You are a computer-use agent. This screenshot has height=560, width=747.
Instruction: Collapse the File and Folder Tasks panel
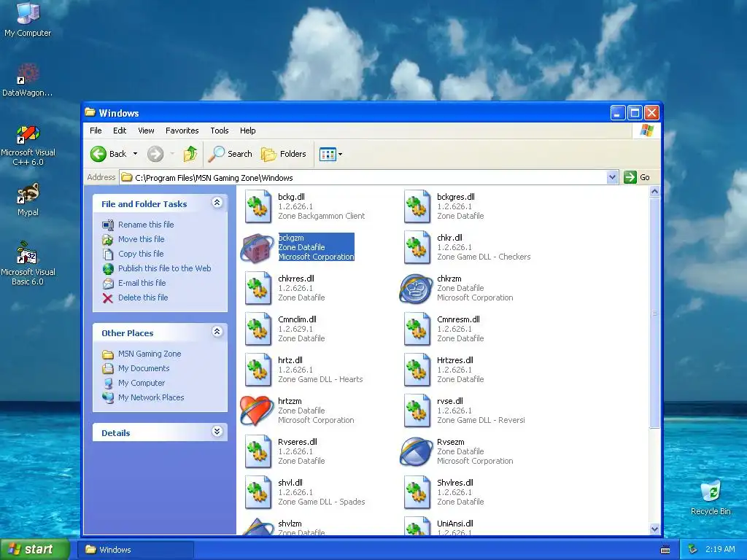217,203
